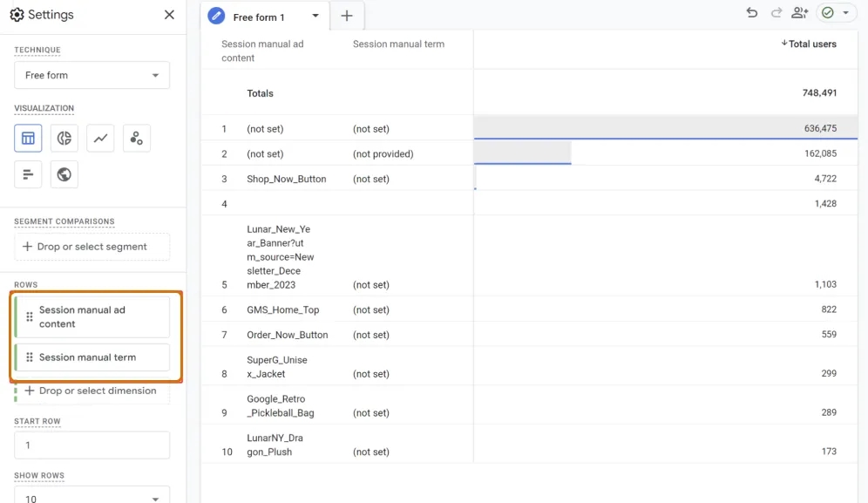Viewport: 868px width, 503px height.
Task: Click the 636,475 total users value
Action: tap(820, 128)
